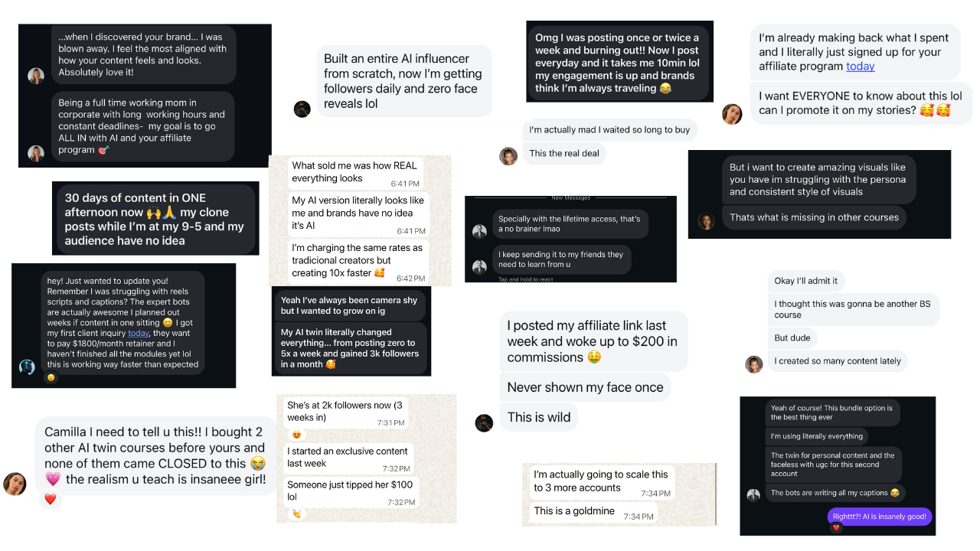The height and width of the screenshot is (551, 980).
Task: Open the 'today' link in the client inquiry message
Action: click(x=139, y=334)
